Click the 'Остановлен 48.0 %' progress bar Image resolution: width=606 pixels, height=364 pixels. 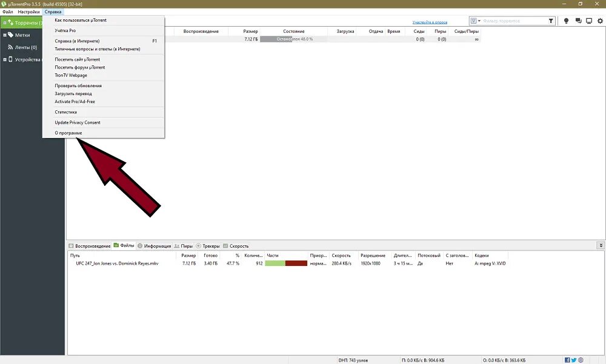(294, 39)
